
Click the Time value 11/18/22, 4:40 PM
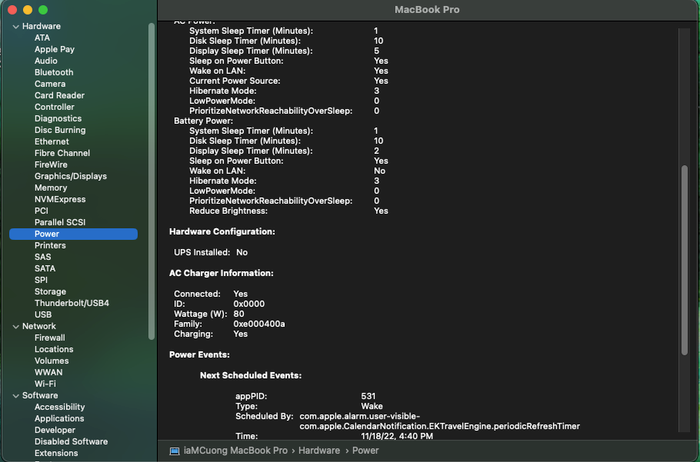click(x=397, y=436)
